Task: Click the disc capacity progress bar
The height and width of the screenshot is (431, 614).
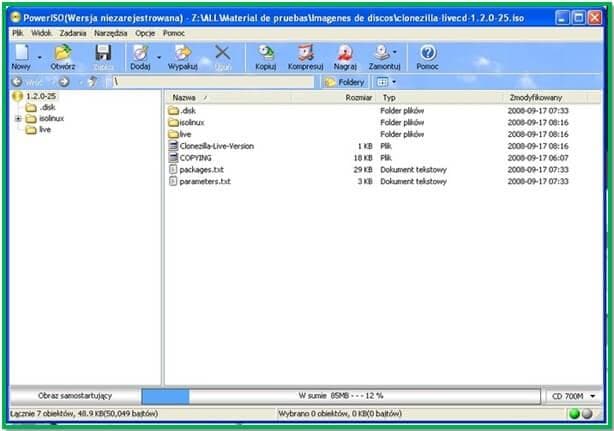Action: pyautogui.click(x=341, y=396)
